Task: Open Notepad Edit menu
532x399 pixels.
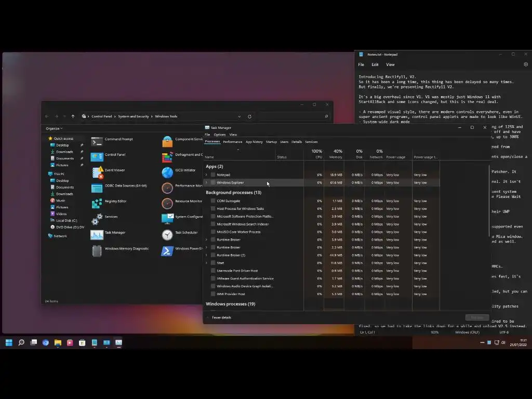Action: (375, 64)
